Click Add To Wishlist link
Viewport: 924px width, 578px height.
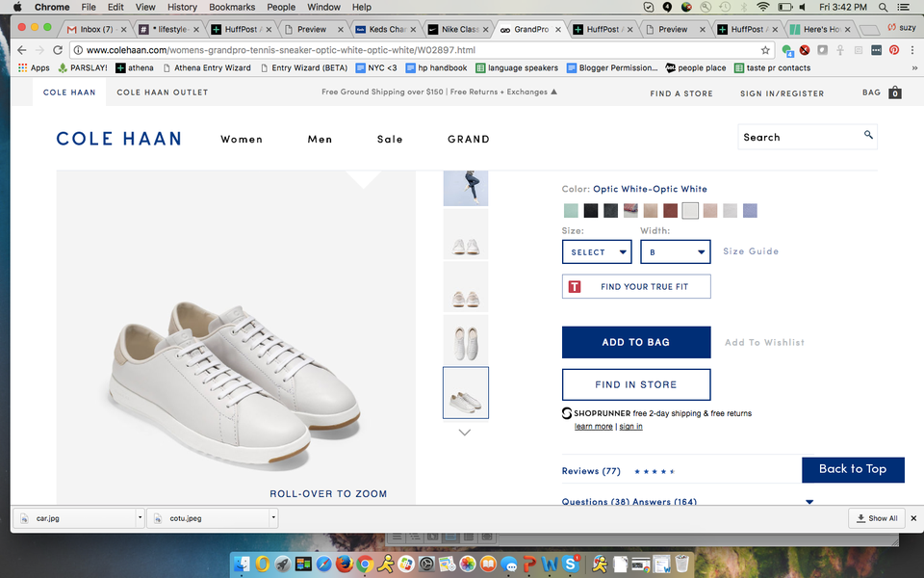tap(764, 342)
